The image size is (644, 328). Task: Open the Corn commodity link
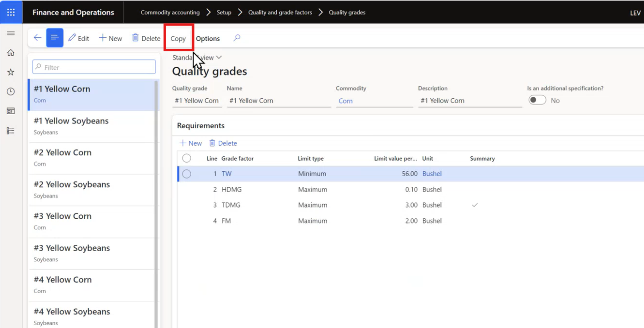point(345,101)
